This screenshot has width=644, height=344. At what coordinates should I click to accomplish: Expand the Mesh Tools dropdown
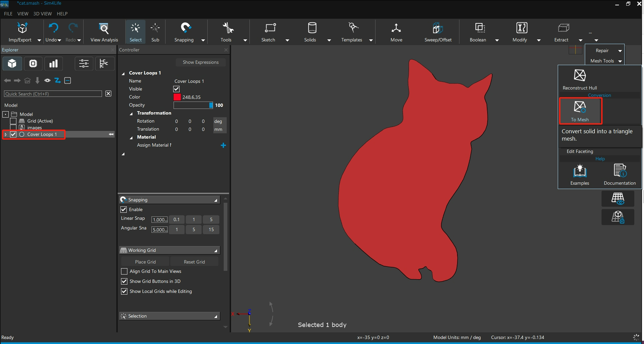(620, 61)
